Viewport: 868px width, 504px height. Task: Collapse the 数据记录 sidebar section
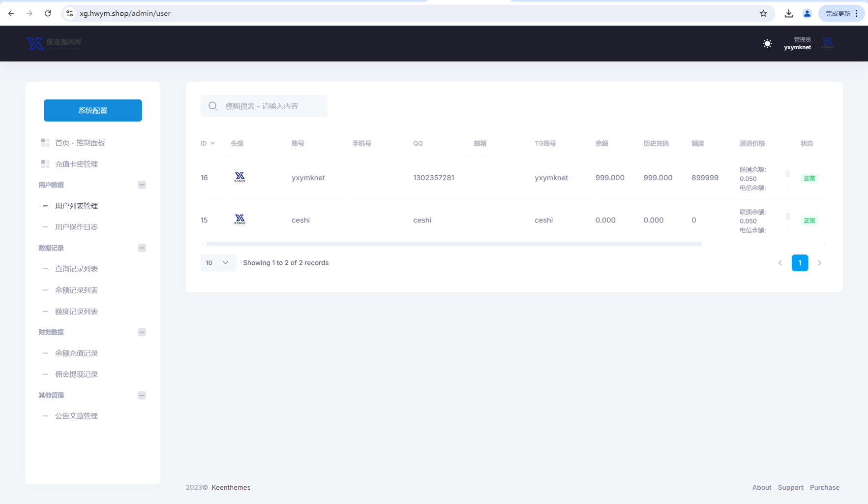[x=142, y=248]
